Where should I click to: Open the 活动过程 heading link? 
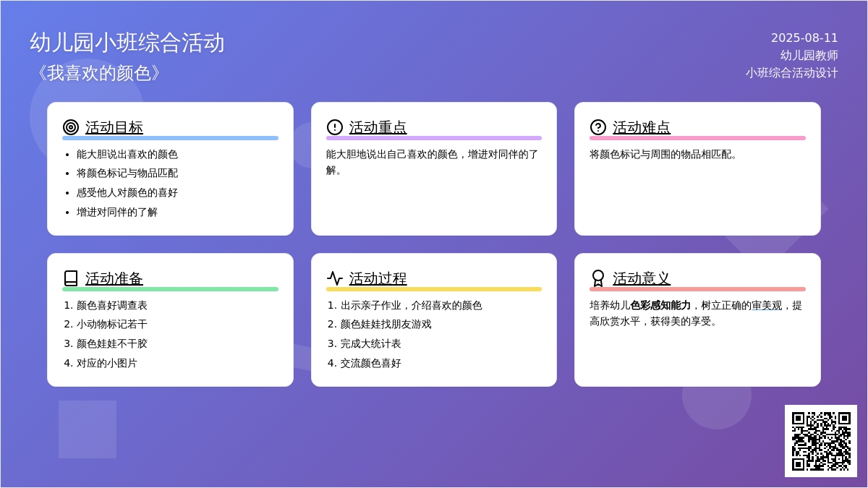pyautogui.click(x=378, y=278)
